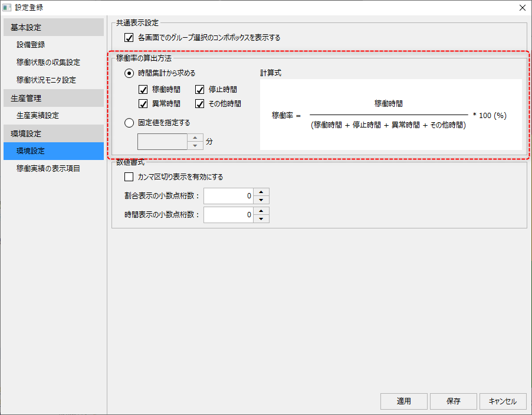Click inside the 分 value input field

(x=162, y=141)
